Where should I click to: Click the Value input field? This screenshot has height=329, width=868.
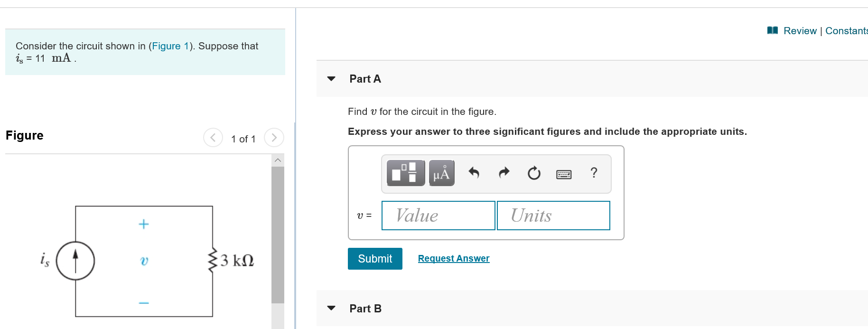[438, 216]
